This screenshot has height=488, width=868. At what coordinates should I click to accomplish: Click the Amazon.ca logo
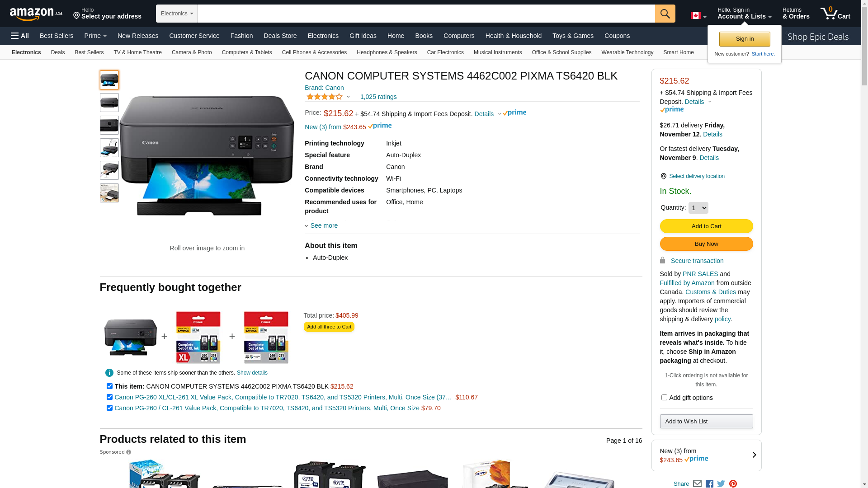[x=36, y=14]
